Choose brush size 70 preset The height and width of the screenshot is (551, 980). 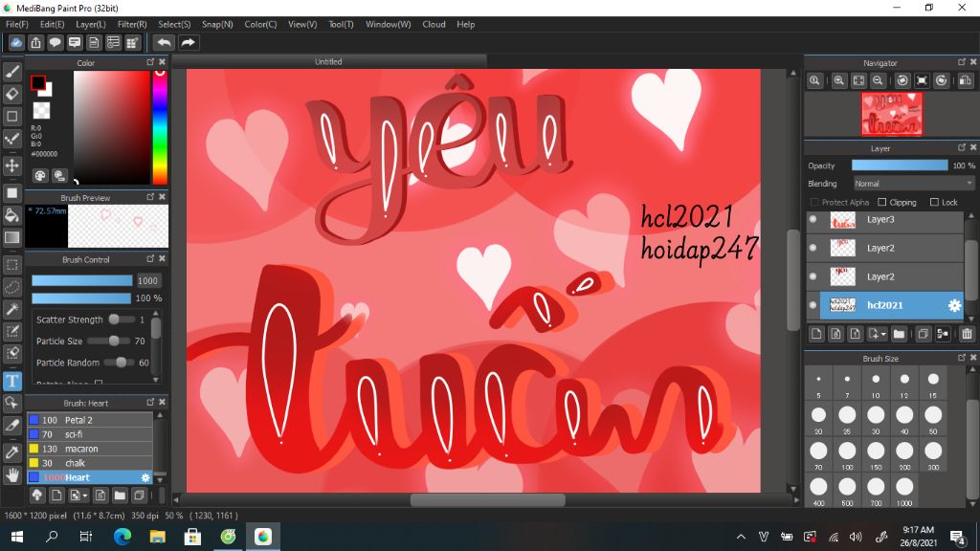(818, 453)
